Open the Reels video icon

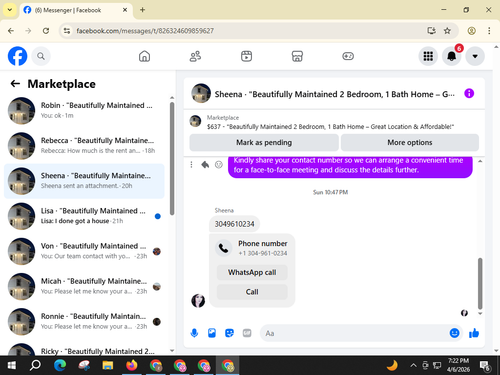pos(246,56)
